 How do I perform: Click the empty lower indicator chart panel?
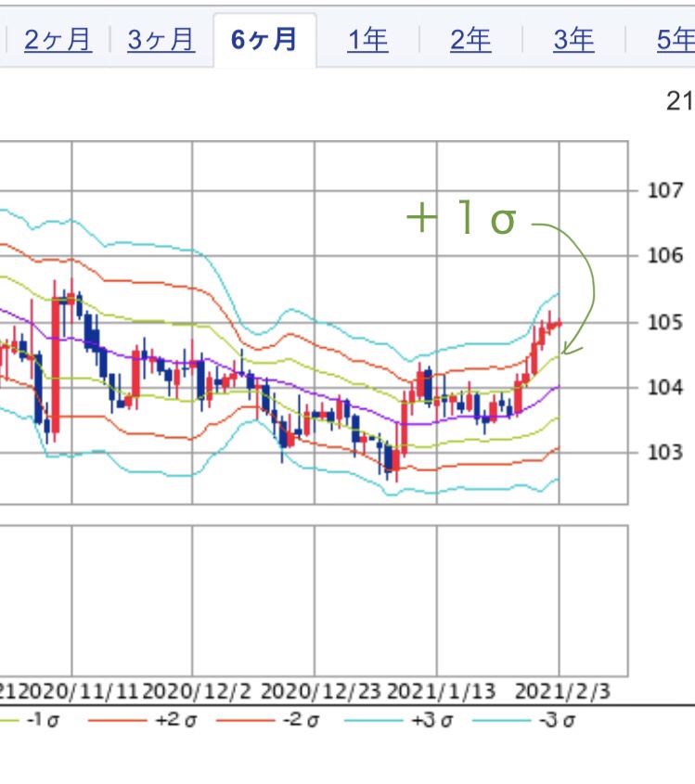click(314, 600)
